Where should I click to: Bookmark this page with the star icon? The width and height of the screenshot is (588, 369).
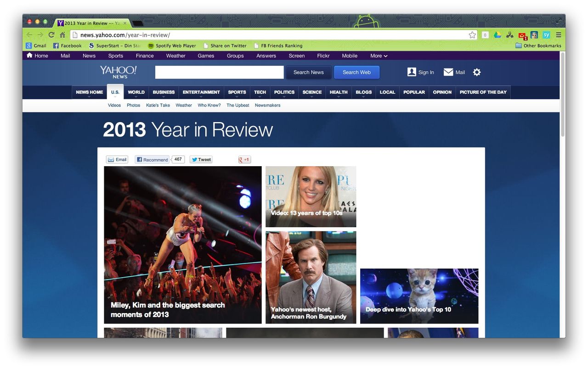[472, 35]
